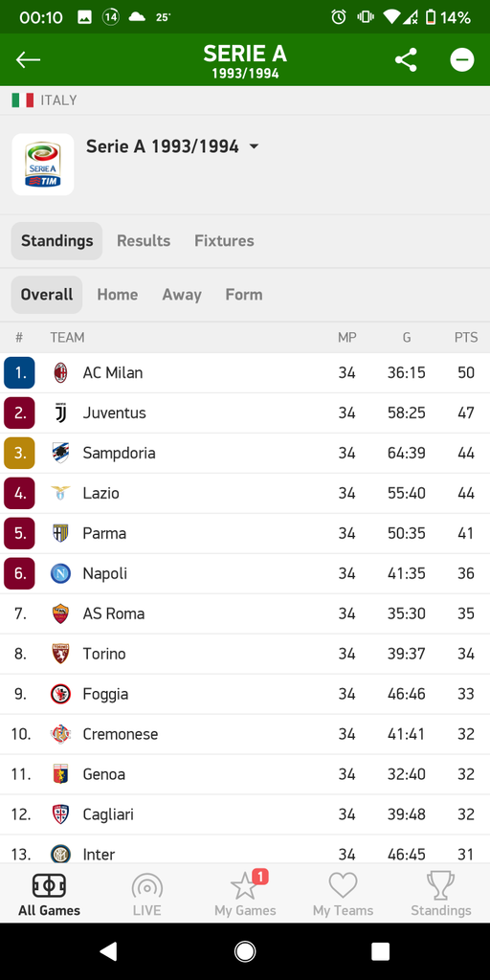
Task: Open the Standings trophy icon
Action: click(440, 885)
